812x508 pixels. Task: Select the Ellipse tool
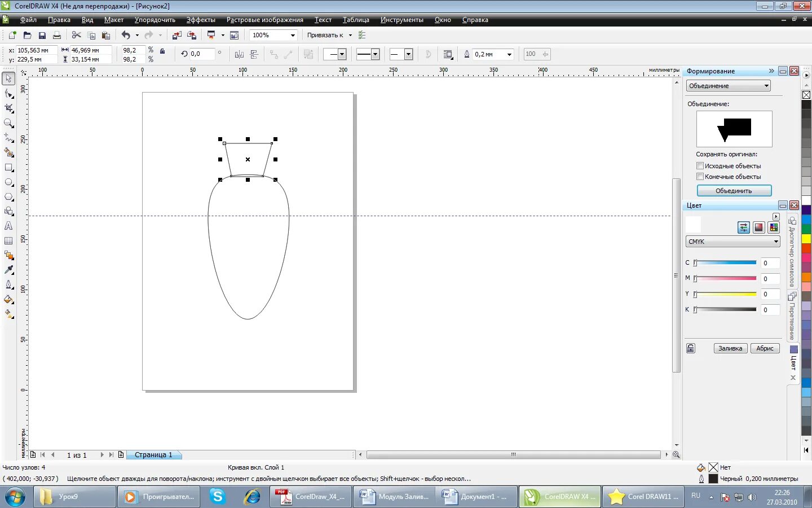click(8, 182)
